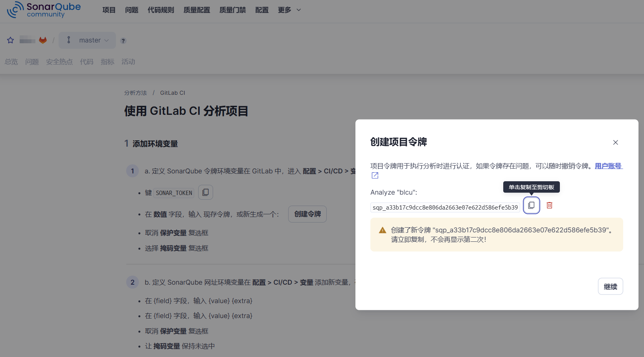Click the 让 掩码变量 保持未选中 bullet
This screenshot has width=644, height=357.
click(180, 346)
